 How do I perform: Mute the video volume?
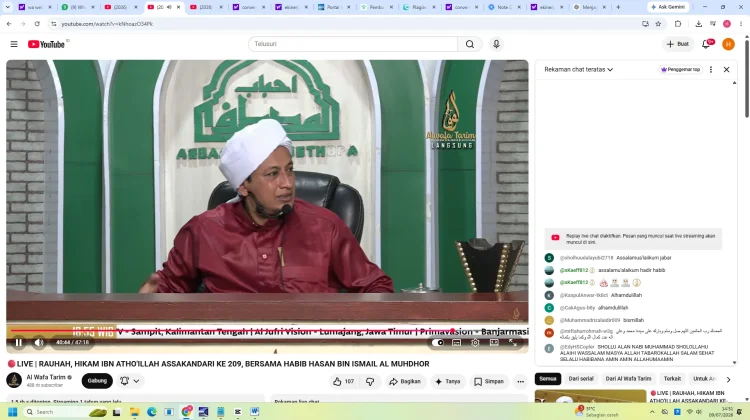pos(39,343)
